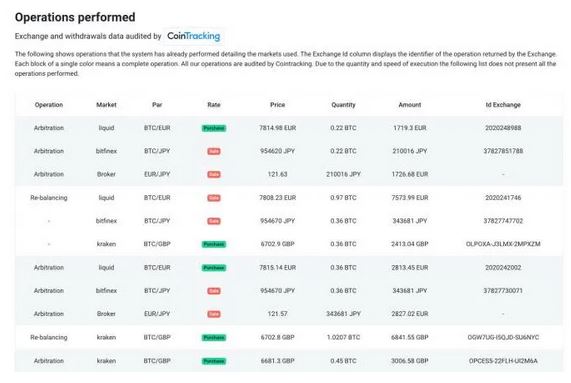Select the 7814.98 EUR price cell
The height and width of the screenshot is (383, 571).
point(277,128)
